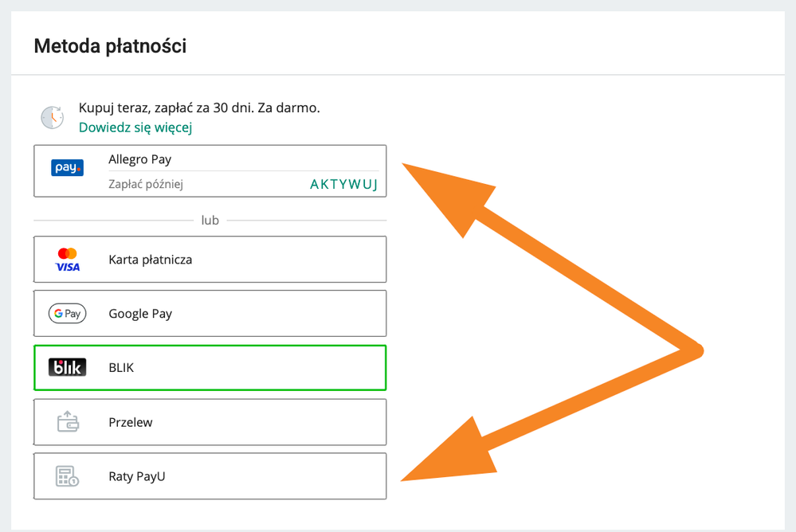Image resolution: width=796 pixels, height=532 pixels.
Task: Click the Metoda płatności heading
Action: point(110,46)
